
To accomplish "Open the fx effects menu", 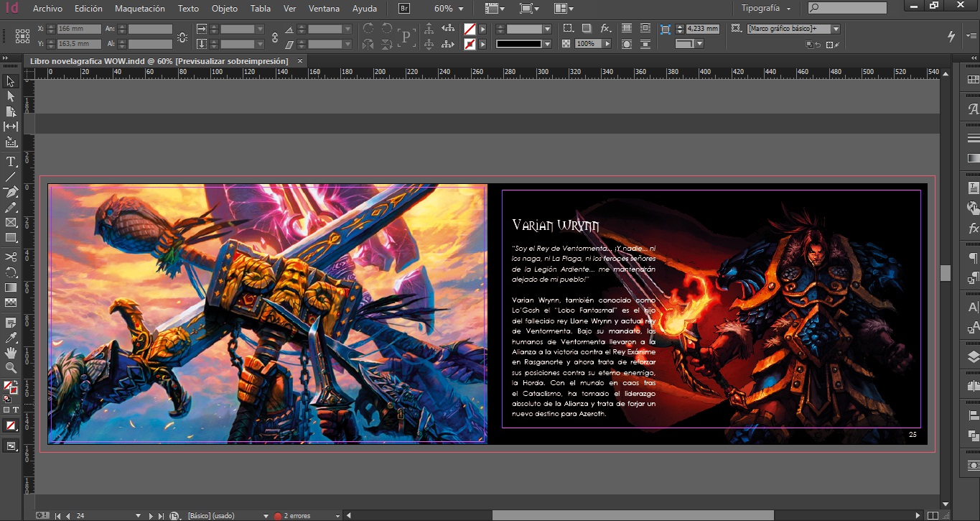I will [607, 29].
